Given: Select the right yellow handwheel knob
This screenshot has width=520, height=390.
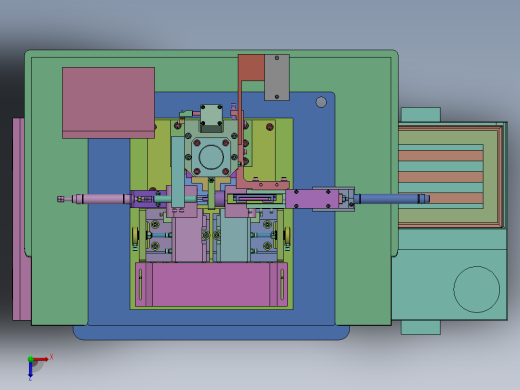Looking at the screenshot, I should [x=287, y=236].
